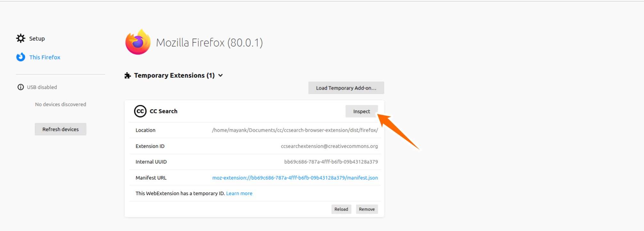This screenshot has height=231, width=644.
Task: Remove the CC Search extension
Action: (x=367, y=209)
